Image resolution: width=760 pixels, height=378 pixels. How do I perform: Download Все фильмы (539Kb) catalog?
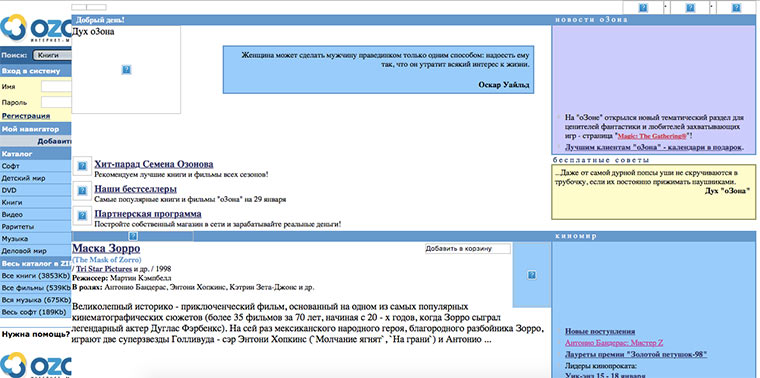click(35, 288)
